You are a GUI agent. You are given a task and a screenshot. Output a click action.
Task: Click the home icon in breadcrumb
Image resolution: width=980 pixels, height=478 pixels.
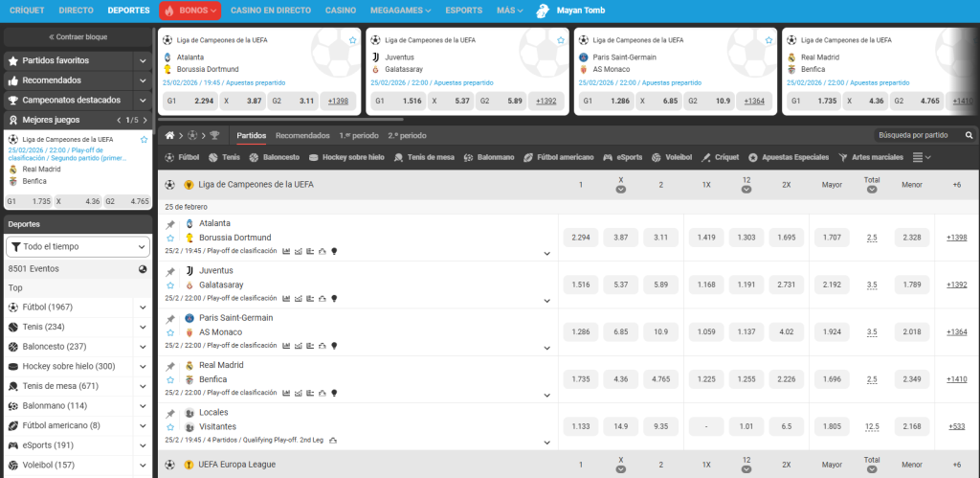(169, 135)
